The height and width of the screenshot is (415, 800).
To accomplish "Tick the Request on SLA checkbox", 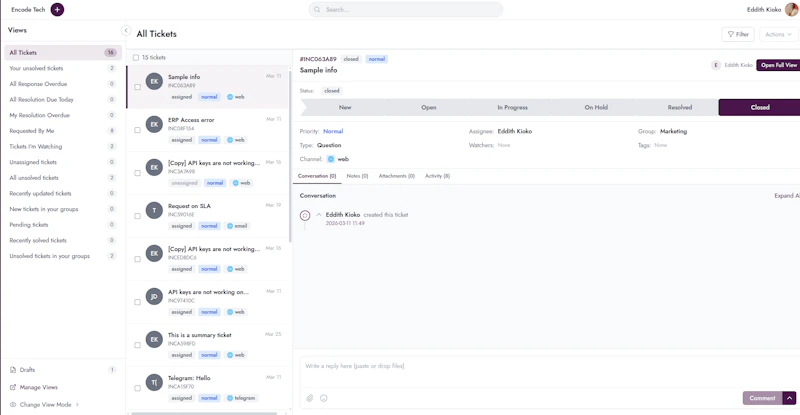I will pyautogui.click(x=137, y=216).
